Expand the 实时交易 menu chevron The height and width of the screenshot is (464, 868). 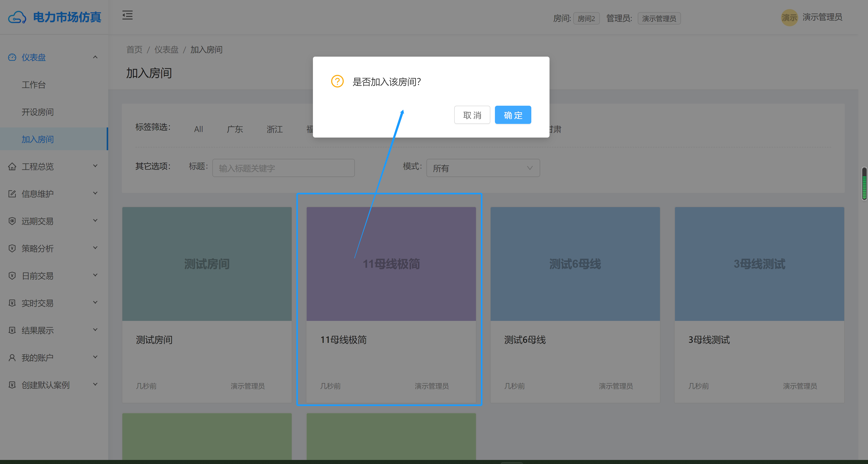95,302
